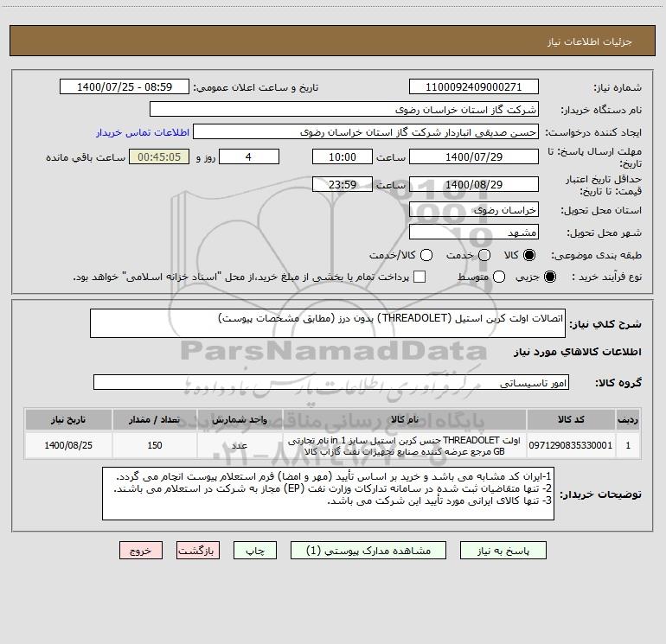Screen dimensions: 666x644
Task: Click the need date 1400/08/25 cell
Action: click(68, 445)
